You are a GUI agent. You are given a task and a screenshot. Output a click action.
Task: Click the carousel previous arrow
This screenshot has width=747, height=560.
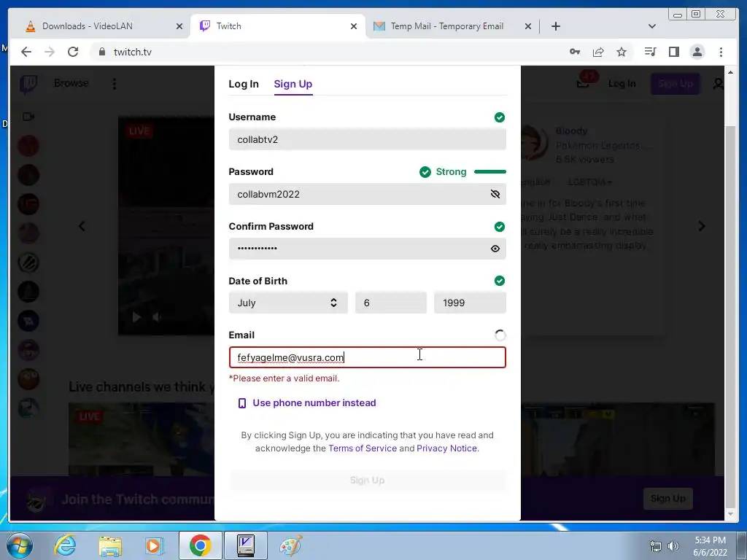pos(82,226)
